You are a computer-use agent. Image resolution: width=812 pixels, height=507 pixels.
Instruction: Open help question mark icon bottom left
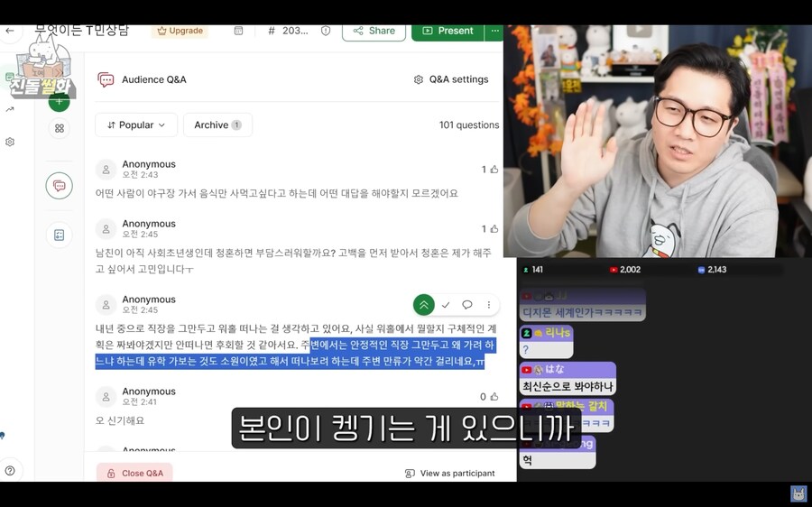tap(10, 471)
